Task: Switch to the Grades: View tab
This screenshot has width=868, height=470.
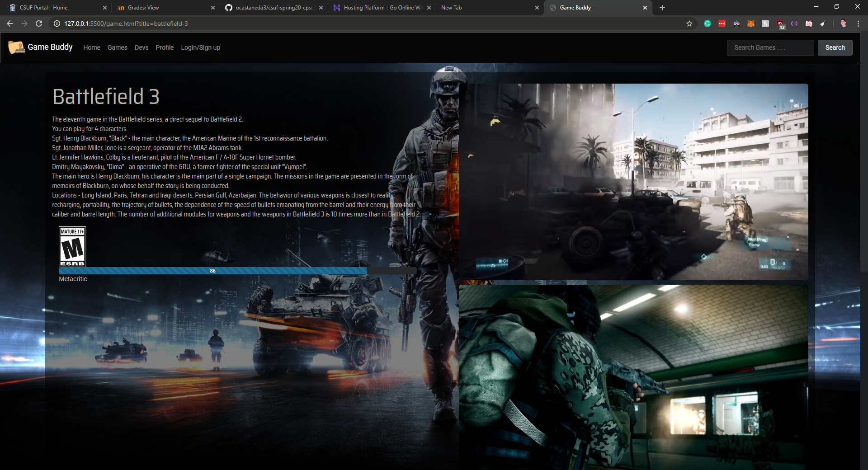Action: [143, 8]
